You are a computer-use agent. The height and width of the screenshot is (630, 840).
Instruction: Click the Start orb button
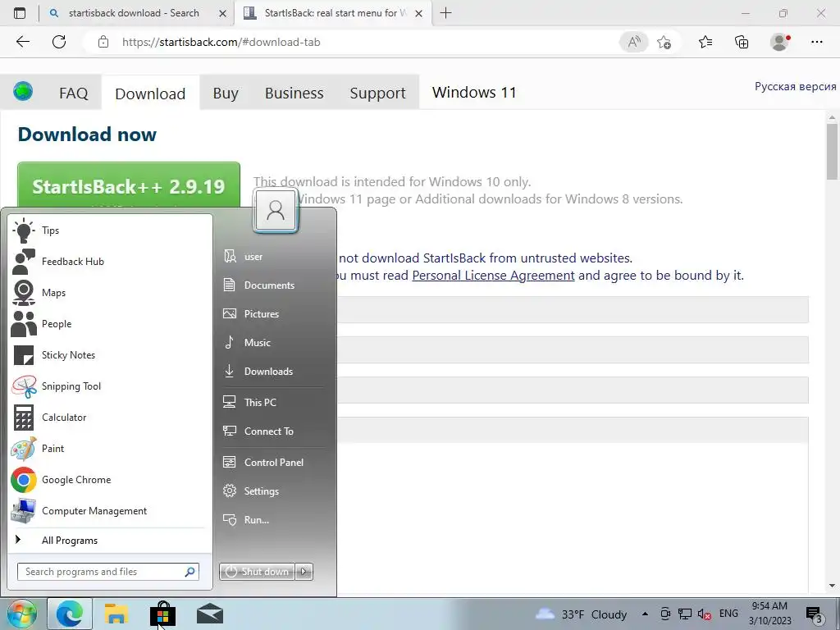click(21, 614)
